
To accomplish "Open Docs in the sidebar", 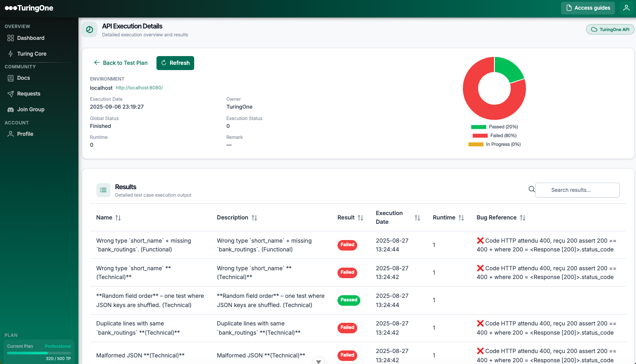I will [24, 78].
